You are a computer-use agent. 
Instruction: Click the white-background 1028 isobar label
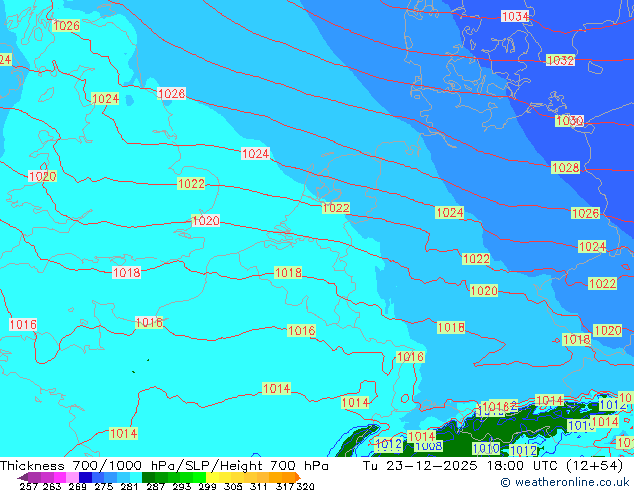click(171, 93)
